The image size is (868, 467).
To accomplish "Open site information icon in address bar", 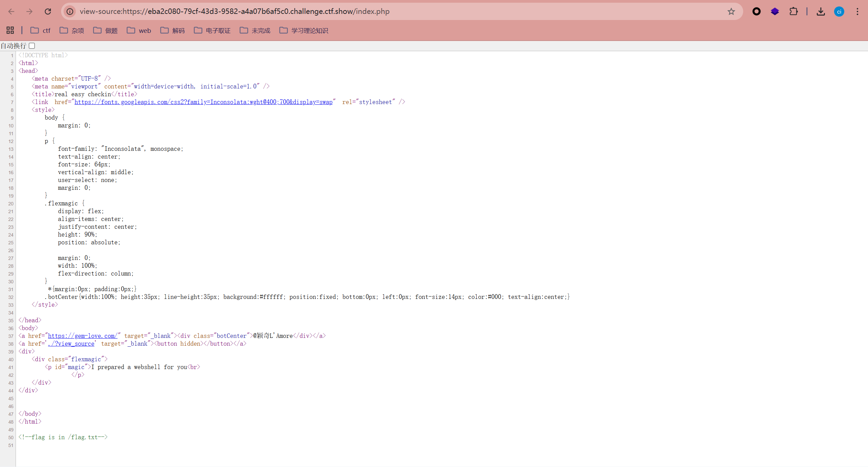I will coord(70,12).
